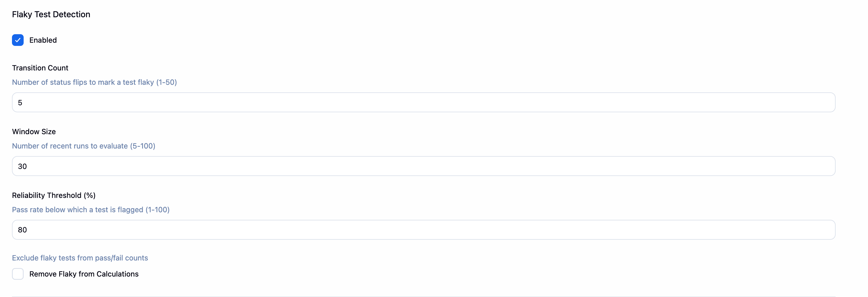The width and height of the screenshot is (868, 297).
Task: Click 'Pass rate below which a test is flagged'
Action: tap(91, 210)
